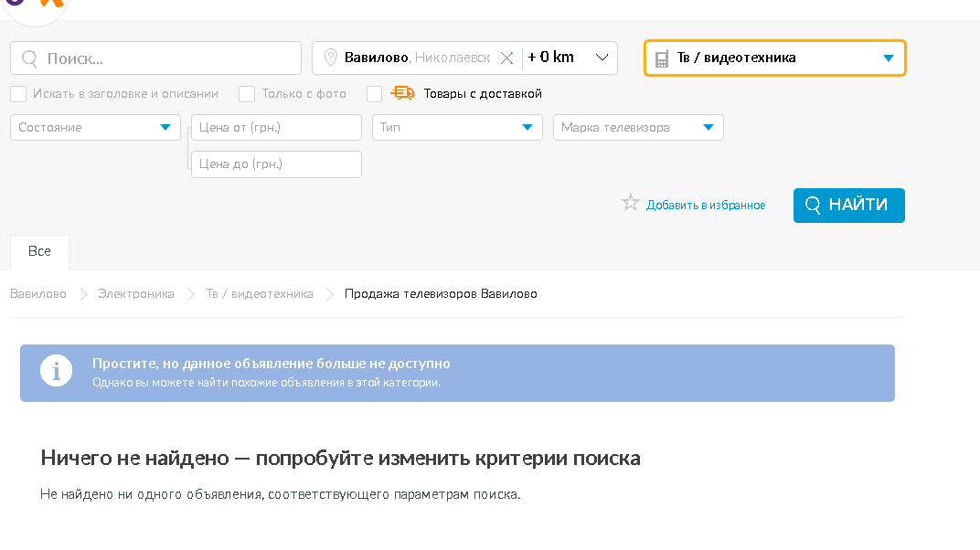Toggle 'Только с фото' checkbox
This screenshot has height=550, width=980.
click(247, 94)
